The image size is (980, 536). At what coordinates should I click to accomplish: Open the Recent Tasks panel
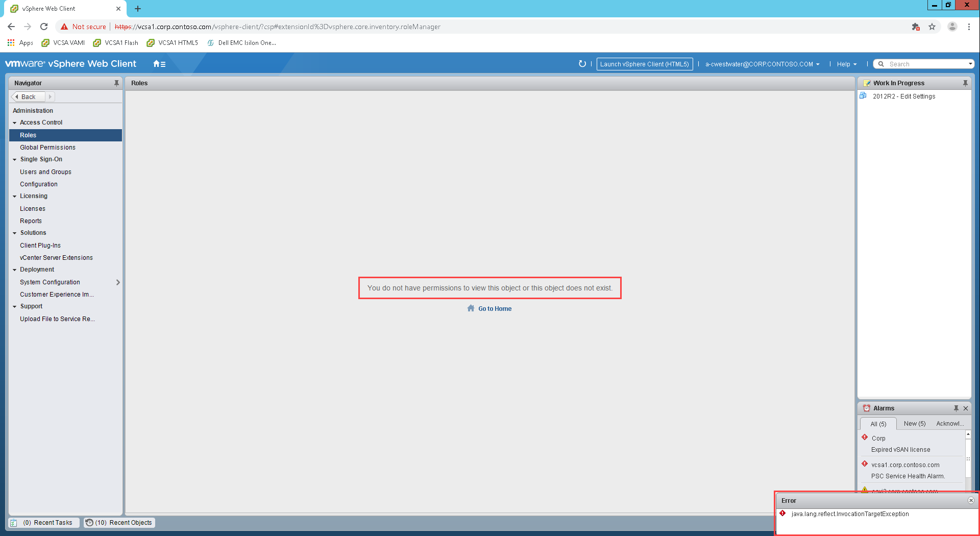tap(44, 523)
